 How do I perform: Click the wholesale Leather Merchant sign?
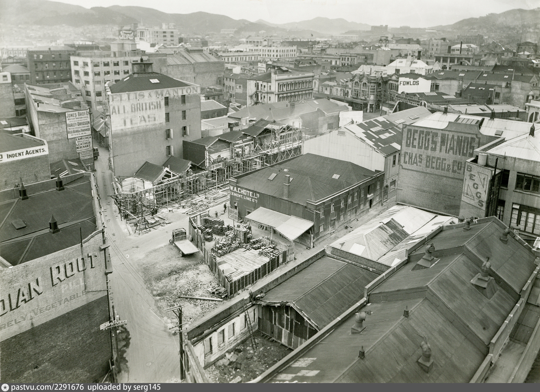pos(84,144)
